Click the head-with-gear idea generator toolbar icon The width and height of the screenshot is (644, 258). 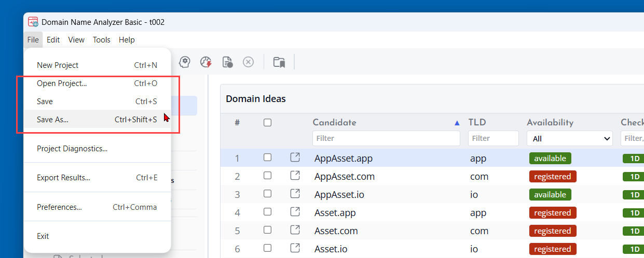185,62
